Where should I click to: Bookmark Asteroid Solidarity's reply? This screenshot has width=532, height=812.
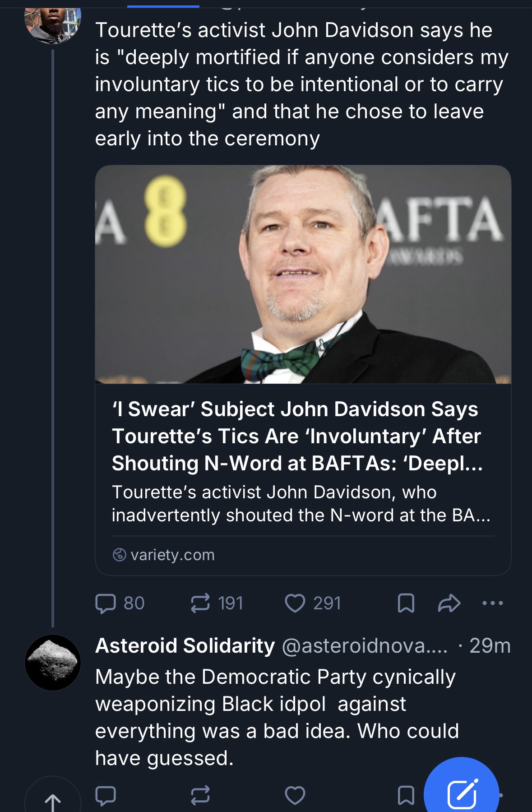pyautogui.click(x=406, y=796)
